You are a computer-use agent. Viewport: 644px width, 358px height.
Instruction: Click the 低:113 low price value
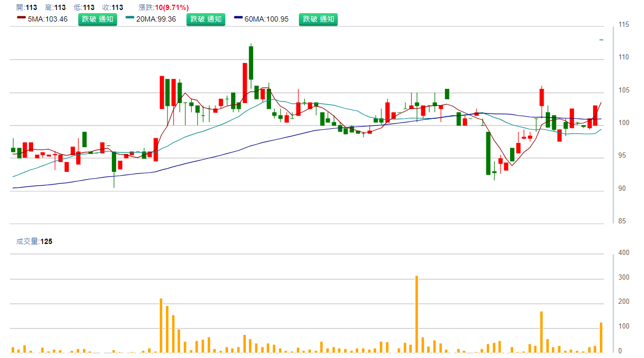coord(84,7)
